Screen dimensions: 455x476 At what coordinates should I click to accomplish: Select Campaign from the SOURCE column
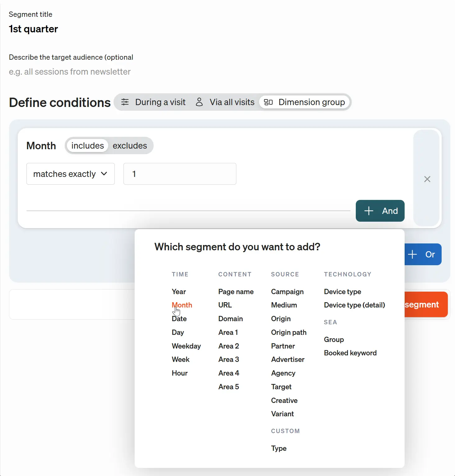[287, 292]
